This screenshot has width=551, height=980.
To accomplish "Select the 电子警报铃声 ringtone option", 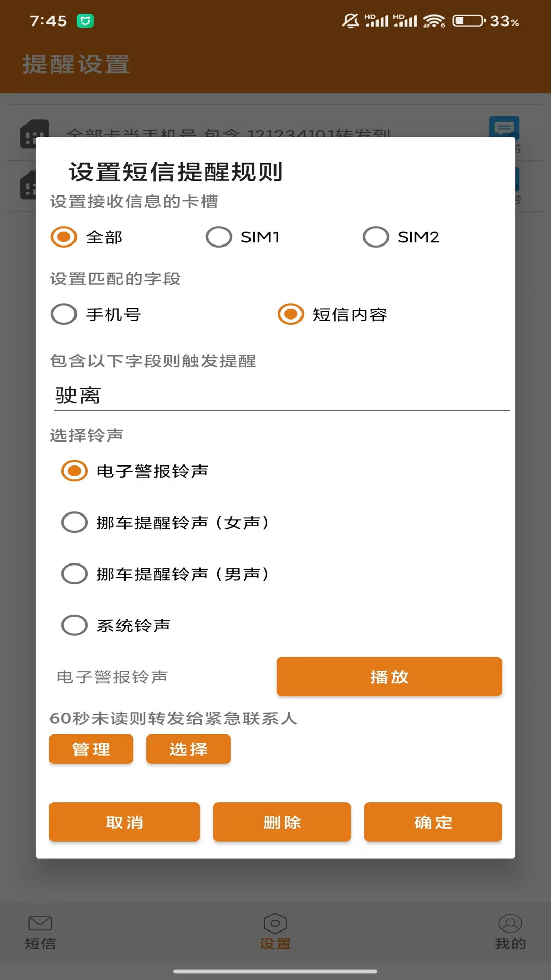I will pyautogui.click(x=74, y=471).
